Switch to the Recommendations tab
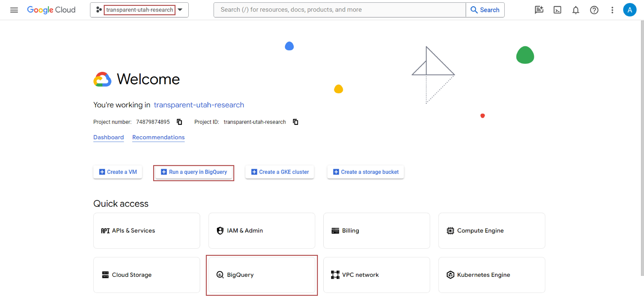644x306 pixels. click(x=158, y=137)
